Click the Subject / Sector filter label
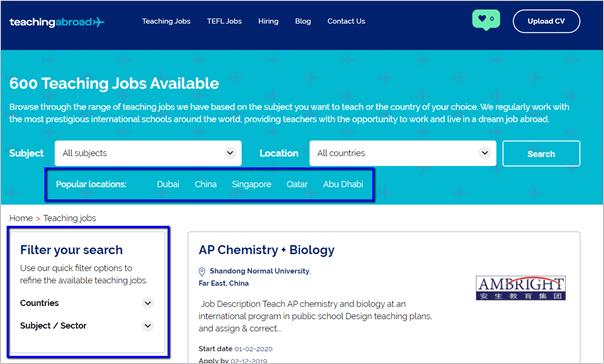Screen dimensions: 604x364 pos(53,326)
